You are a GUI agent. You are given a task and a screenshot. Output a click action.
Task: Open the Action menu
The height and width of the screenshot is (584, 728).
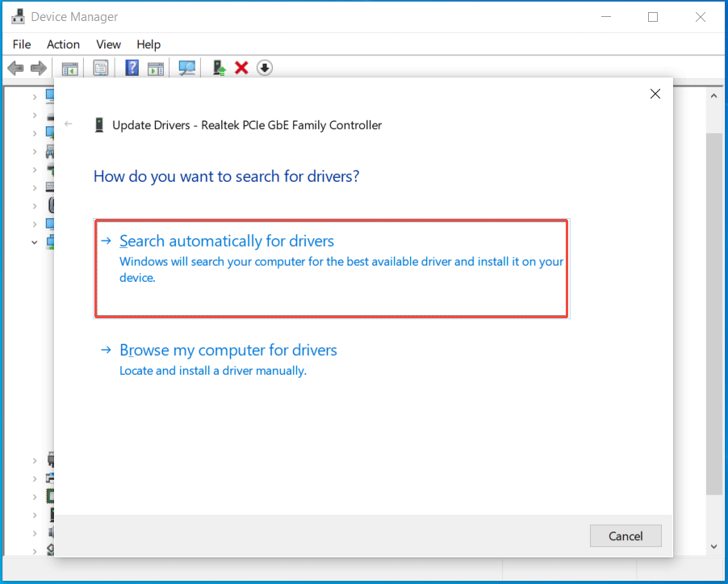point(63,44)
